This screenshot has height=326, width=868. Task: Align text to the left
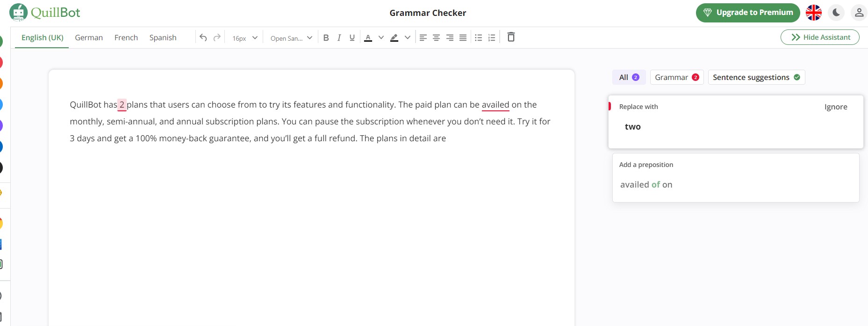[423, 37]
